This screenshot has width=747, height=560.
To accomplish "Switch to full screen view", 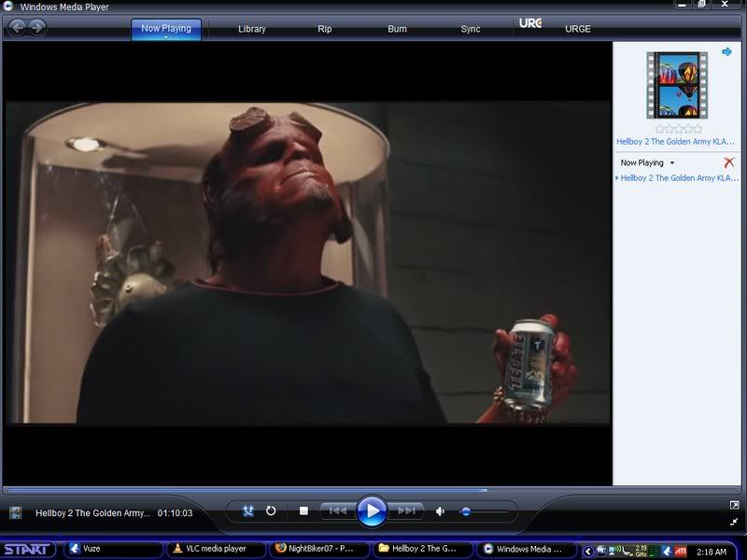I will (x=734, y=505).
